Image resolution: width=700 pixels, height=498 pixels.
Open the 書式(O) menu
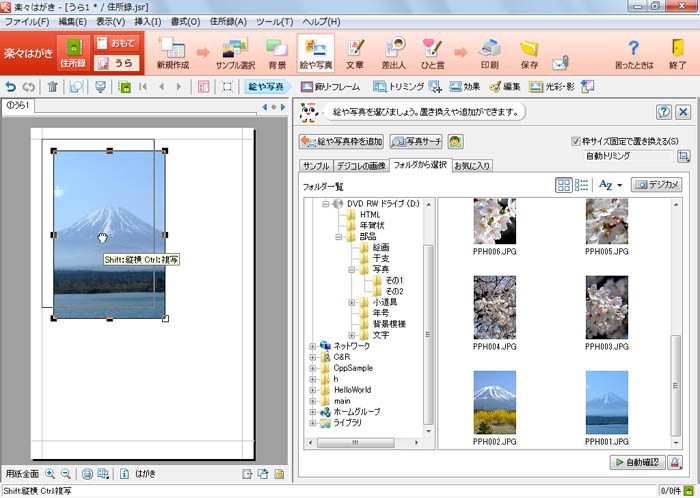pyautogui.click(x=186, y=21)
